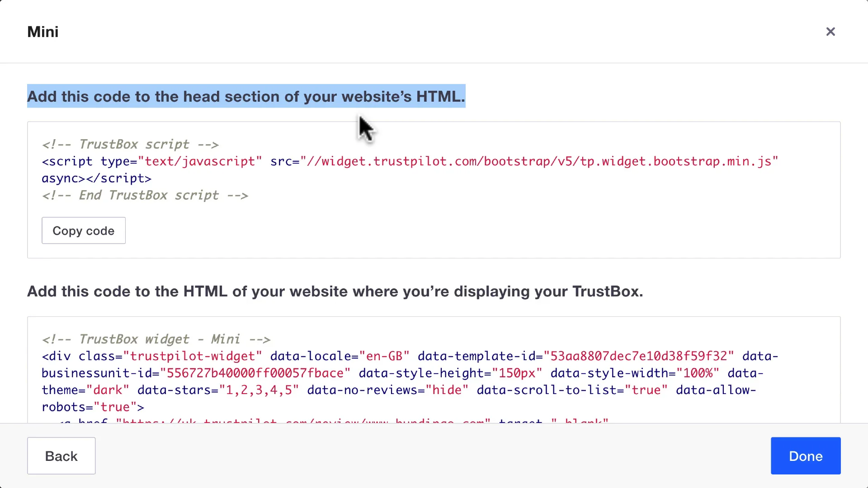Click the Copy code button
The width and height of the screenshot is (868, 488).
[x=84, y=230]
